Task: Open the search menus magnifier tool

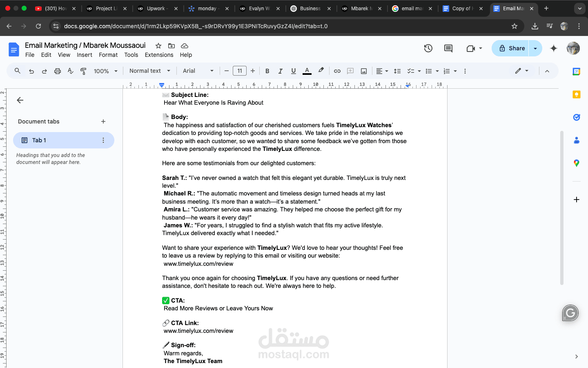Action: [x=18, y=71]
